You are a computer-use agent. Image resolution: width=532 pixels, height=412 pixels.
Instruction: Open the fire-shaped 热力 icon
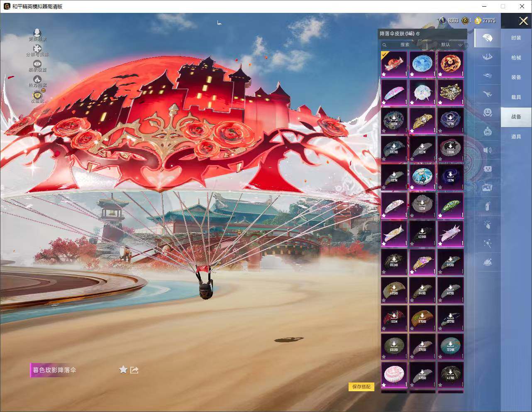[x=37, y=79]
